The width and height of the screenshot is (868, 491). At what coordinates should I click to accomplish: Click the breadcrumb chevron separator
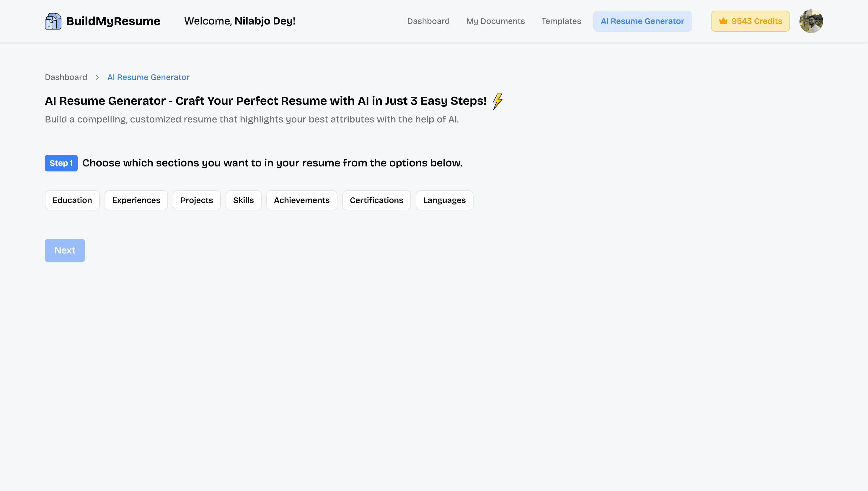point(97,77)
